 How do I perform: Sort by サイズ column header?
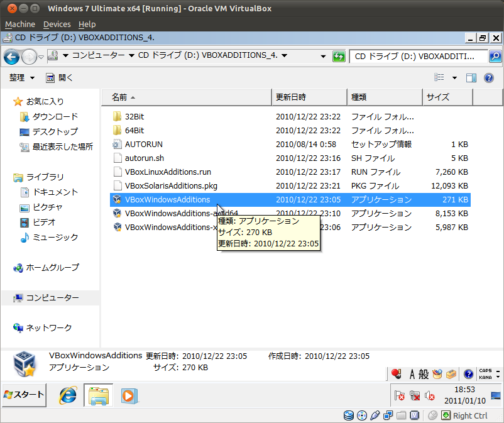447,97
